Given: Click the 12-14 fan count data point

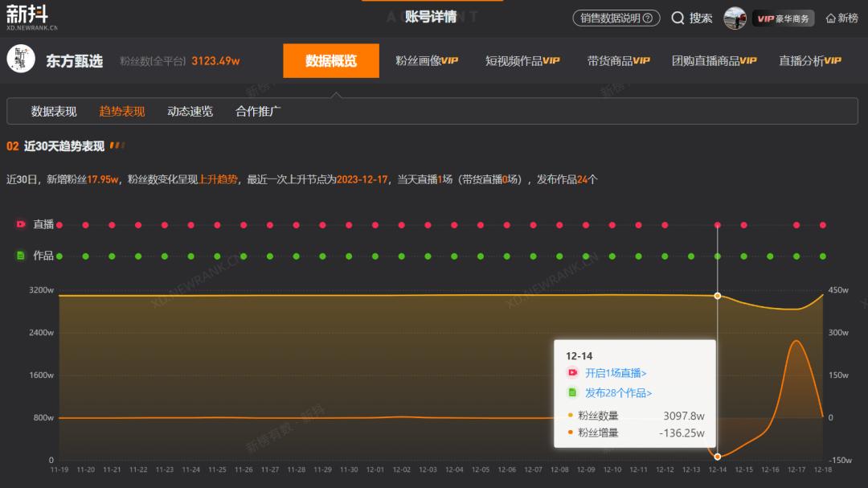Looking at the screenshot, I should click(x=717, y=296).
